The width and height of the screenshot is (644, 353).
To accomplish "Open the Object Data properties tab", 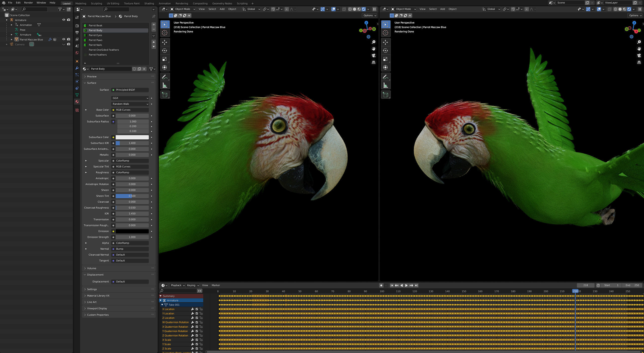I will [x=77, y=95].
